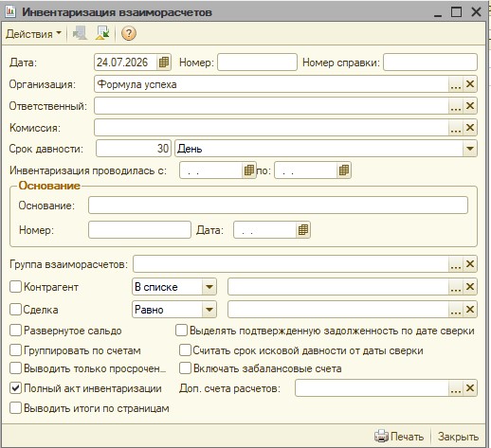Open the В списке comparison dropdown
491x448 pixels.
(209, 287)
